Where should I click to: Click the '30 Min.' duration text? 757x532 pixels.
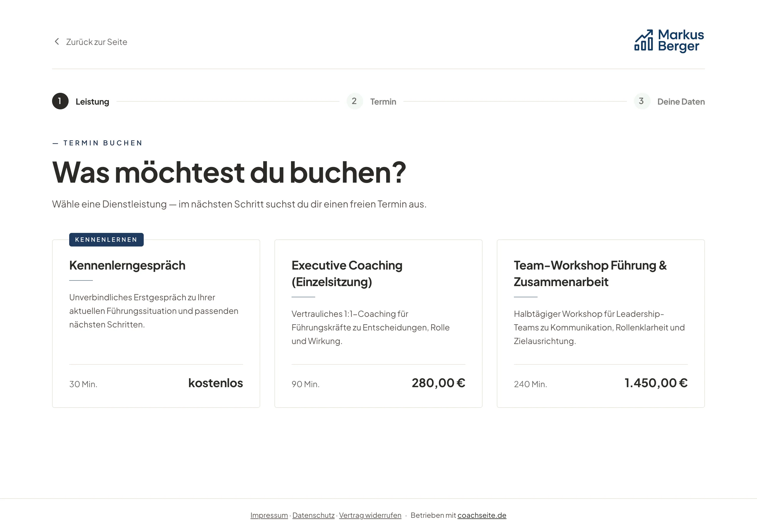click(83, 384)
